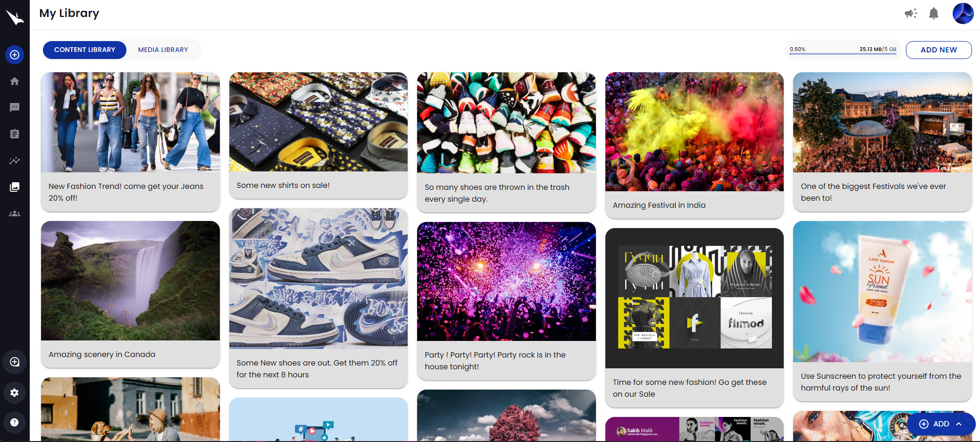Open the sunscreen product post thumbnail

882,291
